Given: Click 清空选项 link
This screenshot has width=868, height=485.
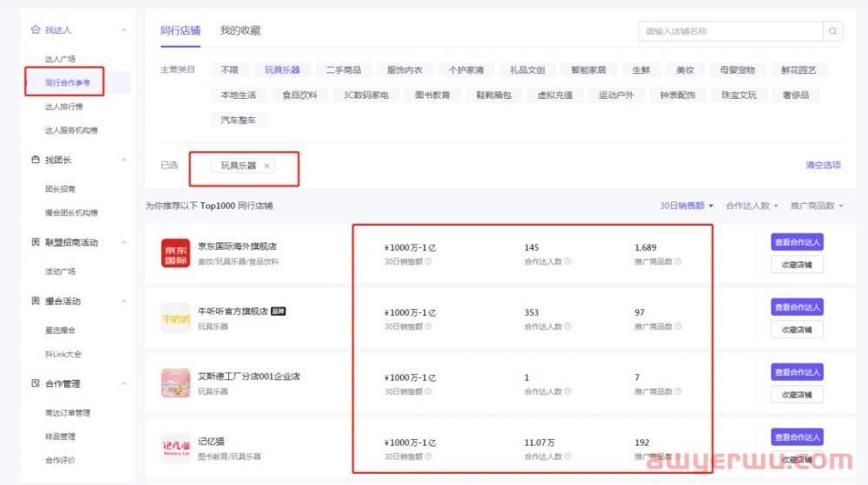Looking at the screenshot, I should (x=823, y=165).
